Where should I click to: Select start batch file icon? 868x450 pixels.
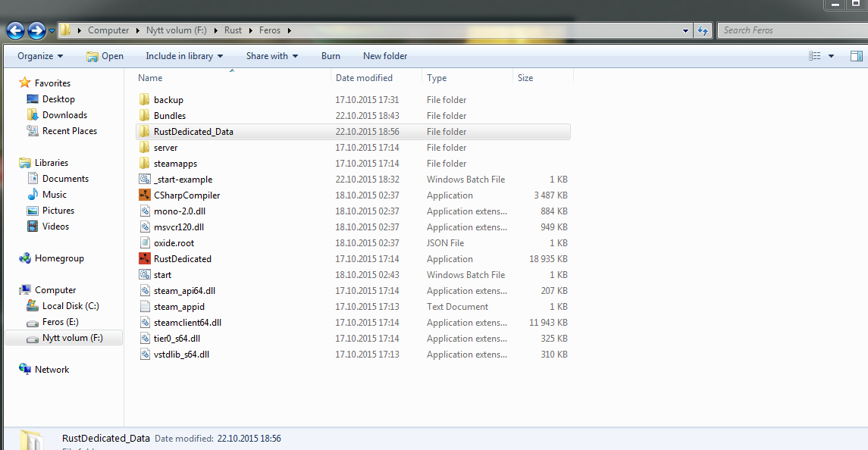click(x=145, y=275)
